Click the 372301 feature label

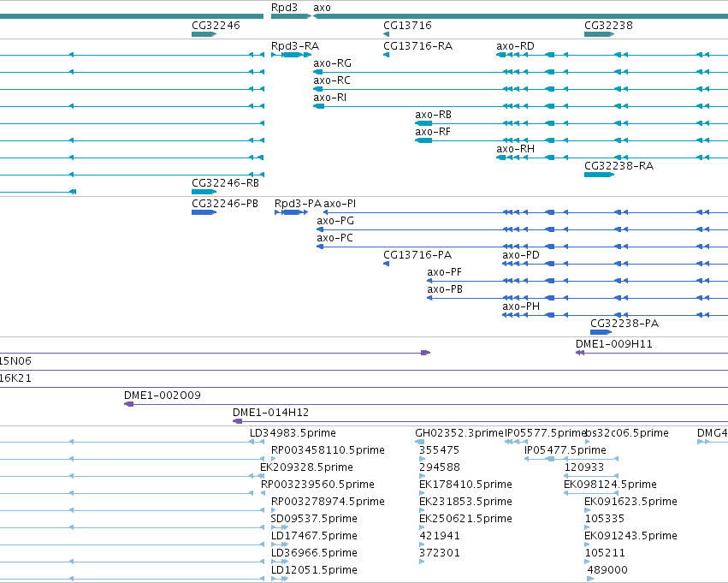coord(439,553)
